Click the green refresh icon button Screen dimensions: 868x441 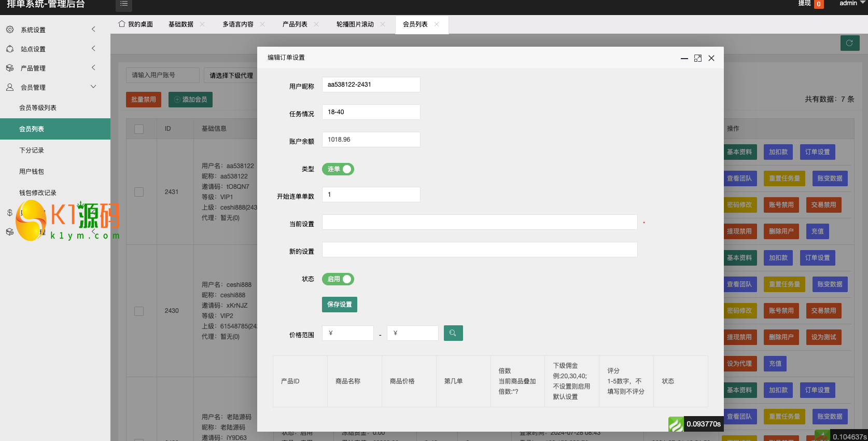coord(849,43)
